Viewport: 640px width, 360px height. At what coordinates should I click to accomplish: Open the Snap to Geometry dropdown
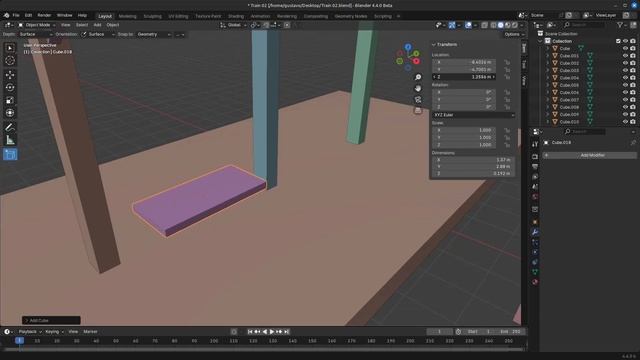coord(154,34)
